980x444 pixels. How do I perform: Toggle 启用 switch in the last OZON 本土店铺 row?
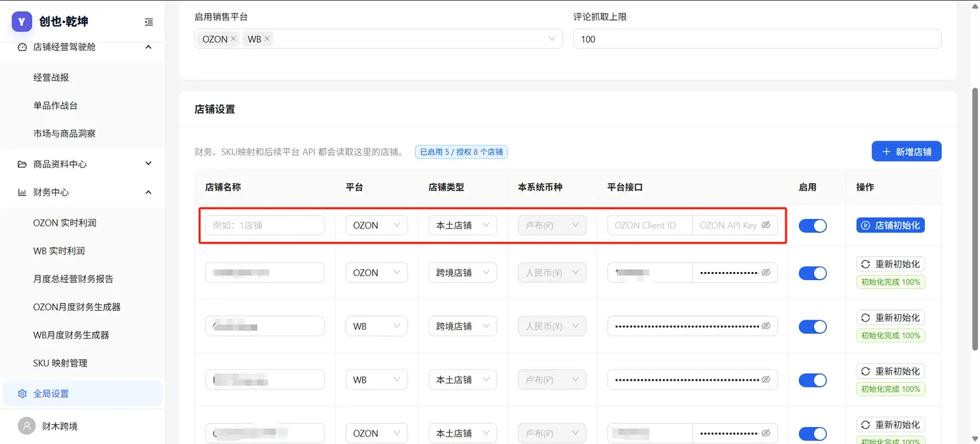coord(813,433)
